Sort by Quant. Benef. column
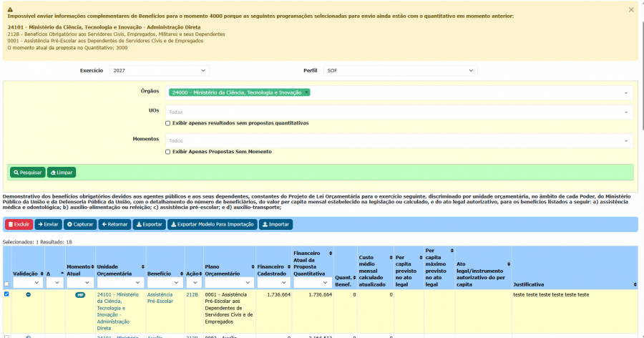 354,278
